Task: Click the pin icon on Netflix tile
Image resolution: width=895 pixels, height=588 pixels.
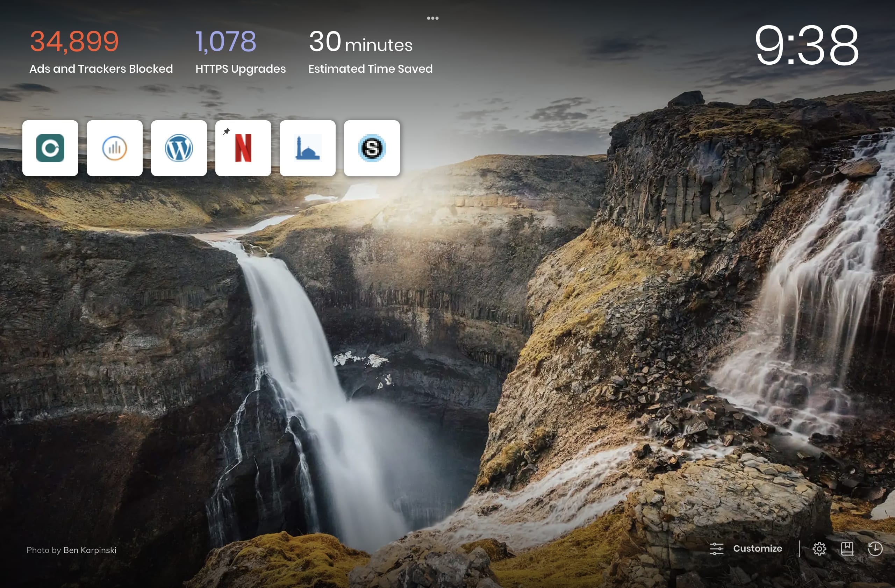Action: click(x=227, y=131)
